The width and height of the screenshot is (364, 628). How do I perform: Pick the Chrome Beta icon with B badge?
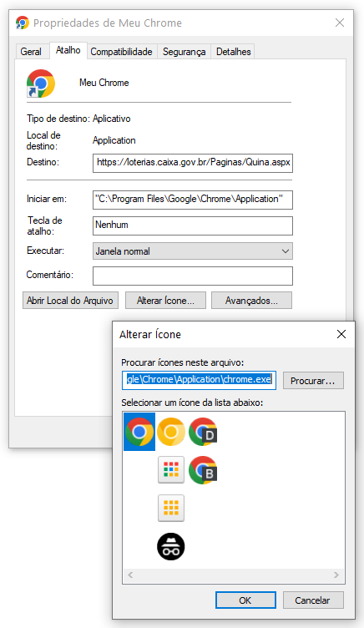coord(203,470)
